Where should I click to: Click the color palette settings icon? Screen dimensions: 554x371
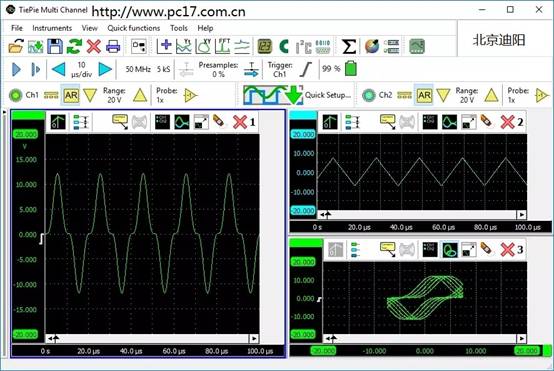pyautogui.click(x=372, y=46)
